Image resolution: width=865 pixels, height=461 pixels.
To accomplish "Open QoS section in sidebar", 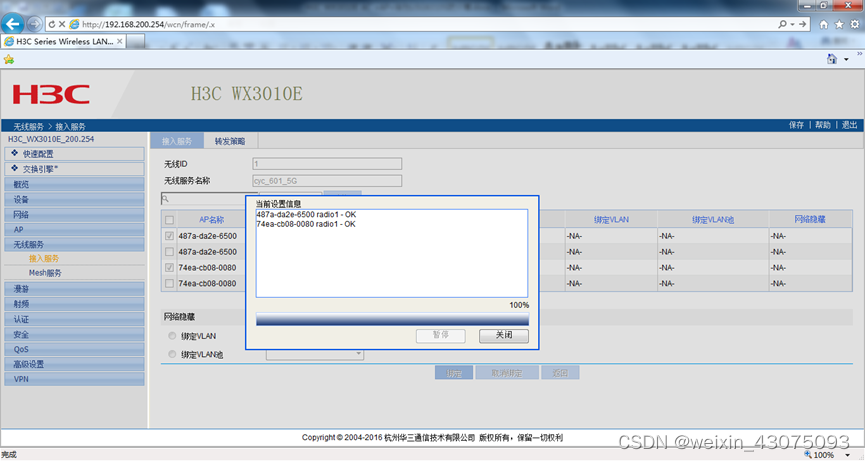I will click(x=74, y=349).
